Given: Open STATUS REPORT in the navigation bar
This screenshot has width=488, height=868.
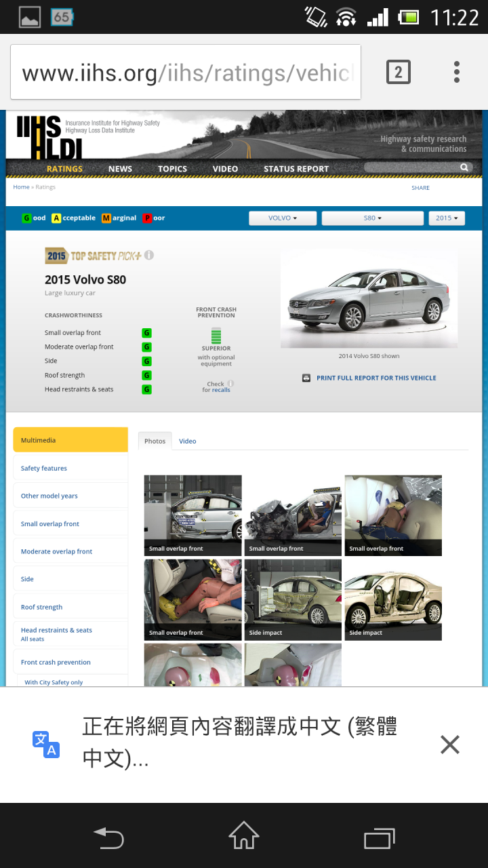Looking at the screenshot, I should pyautogui.click(x=296, y=169).
